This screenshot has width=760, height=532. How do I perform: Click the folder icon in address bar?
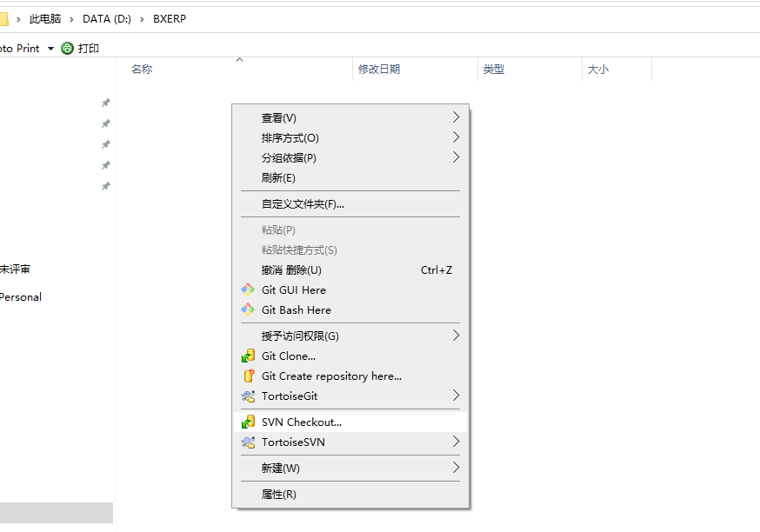pyautogui.click(x=3, y=19)
